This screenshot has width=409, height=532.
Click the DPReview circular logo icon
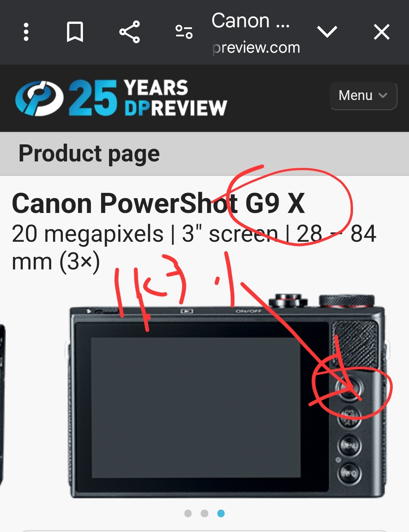tap(39, 98)
